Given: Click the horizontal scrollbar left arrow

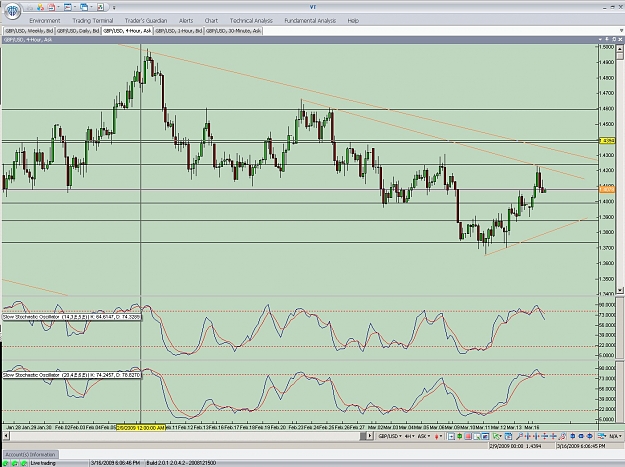Looking at the screenshot, I should [6, 436].
